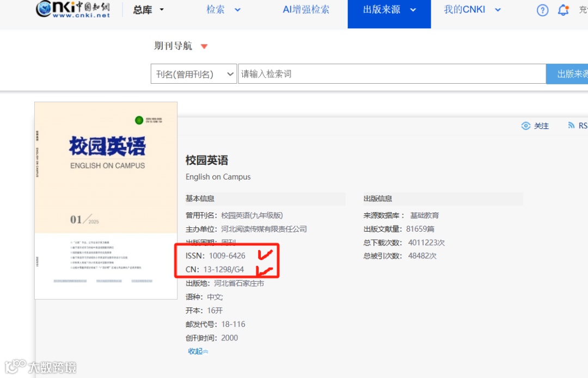Screen dimensions: 588x378
Task: Click the RSS feed icon
Action: 571,126
